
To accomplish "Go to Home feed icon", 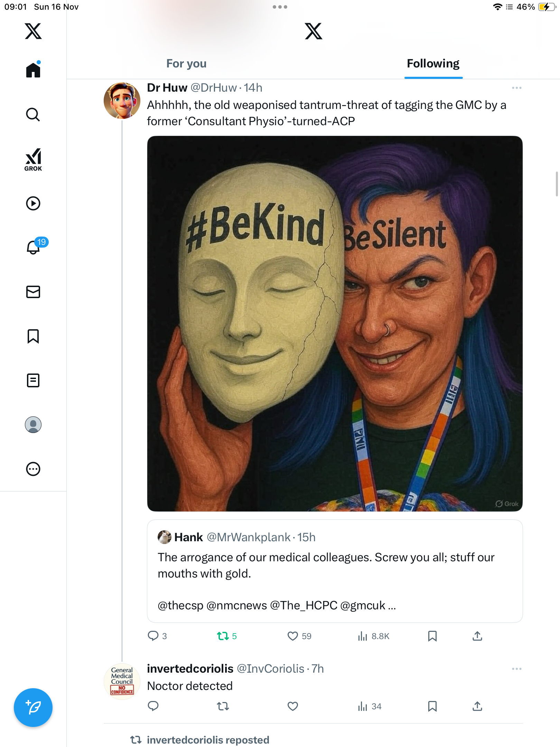I will point(33,70).
